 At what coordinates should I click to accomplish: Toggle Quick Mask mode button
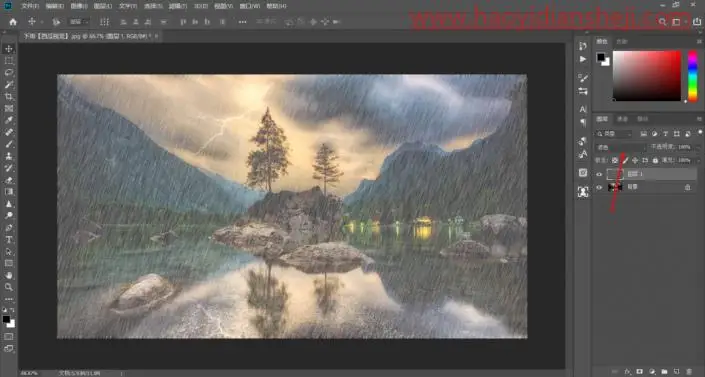9,336
